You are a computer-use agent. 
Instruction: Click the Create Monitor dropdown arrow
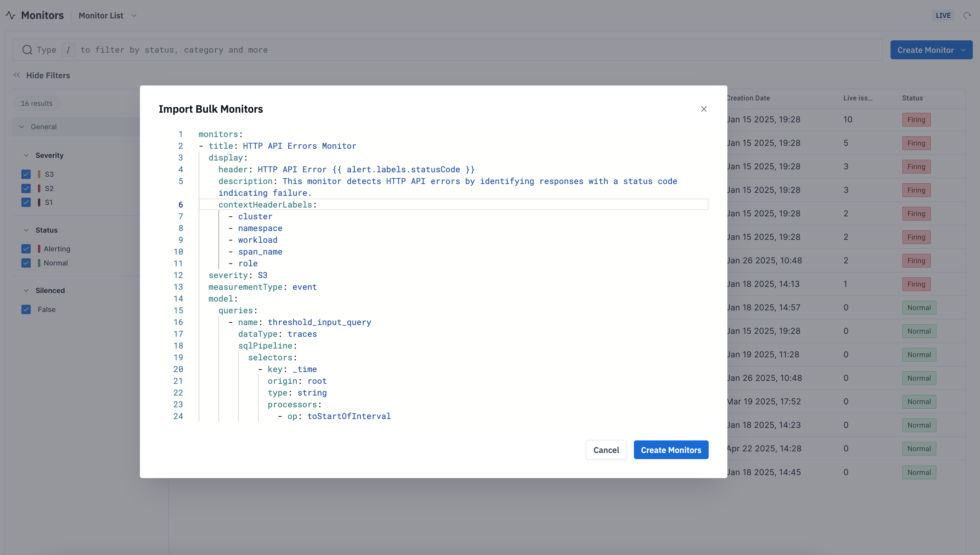[x=964, y=50]
